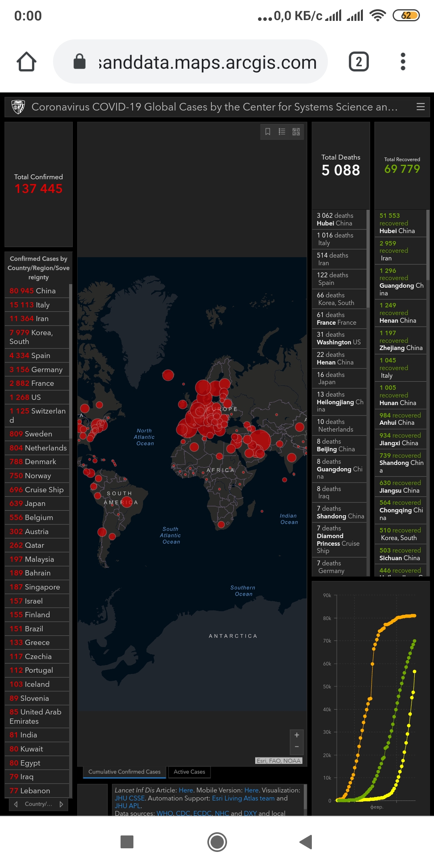Tap the Android recent apps square button
434x868 pixels.
pyautogui.click(x=127, y=842)
